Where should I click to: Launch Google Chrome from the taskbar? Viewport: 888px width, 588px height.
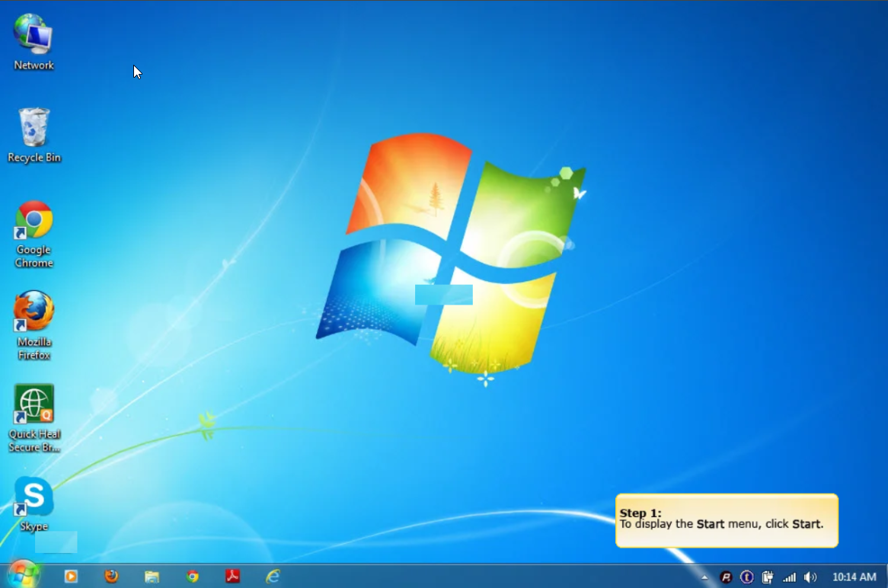[x=193, y=577]
